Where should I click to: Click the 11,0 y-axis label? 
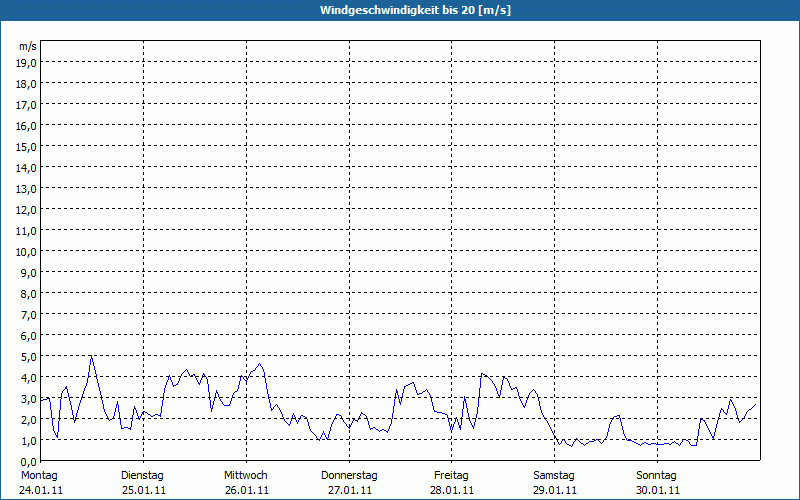point(26,231)
